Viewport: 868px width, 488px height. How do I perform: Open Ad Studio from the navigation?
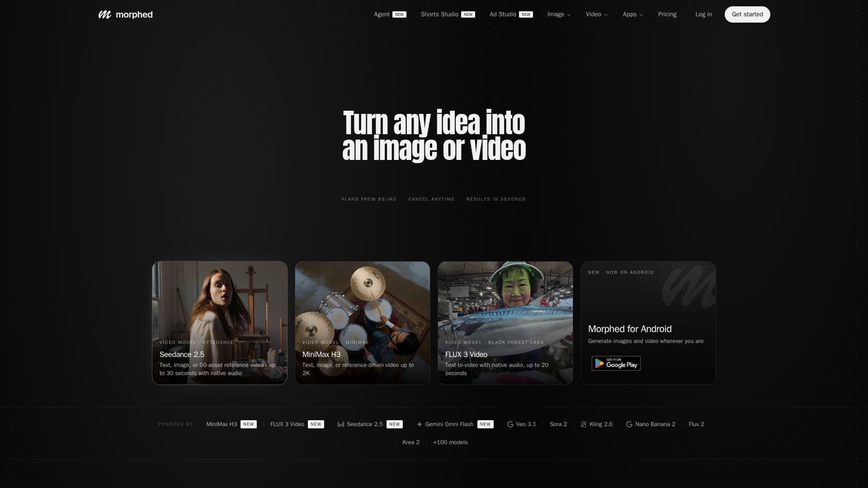click(x=511, y=14)
